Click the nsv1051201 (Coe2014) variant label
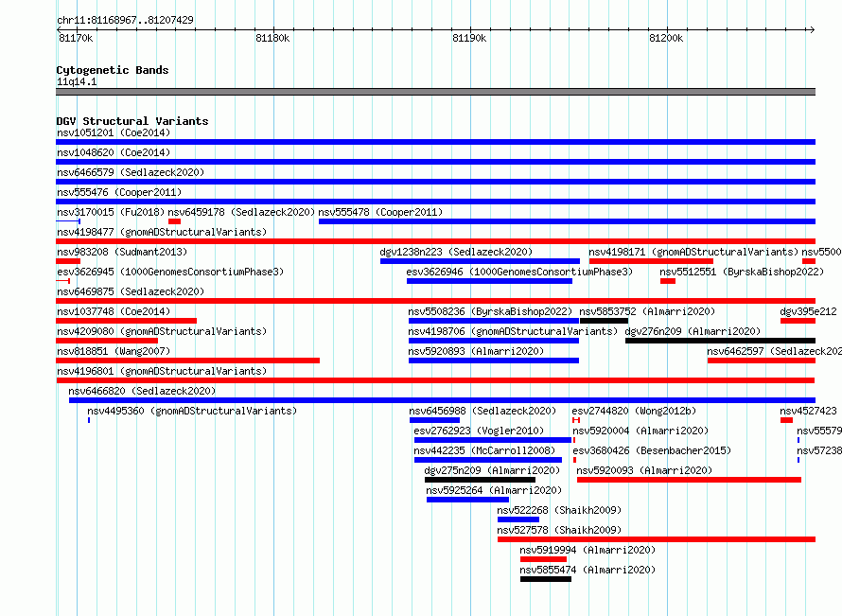Image resolution: width=842 pixels, height=616 pixels. pyautogui.click(x=114, y=132)
